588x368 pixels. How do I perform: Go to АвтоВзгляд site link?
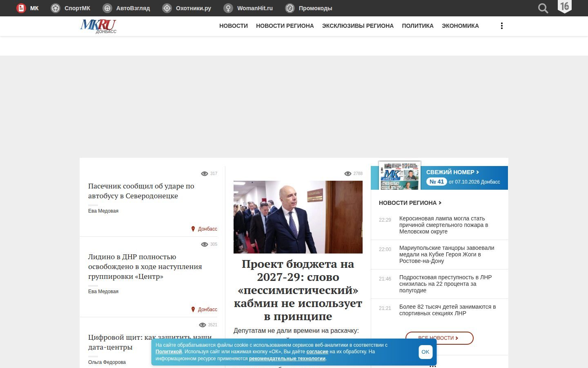pos(133,8)
